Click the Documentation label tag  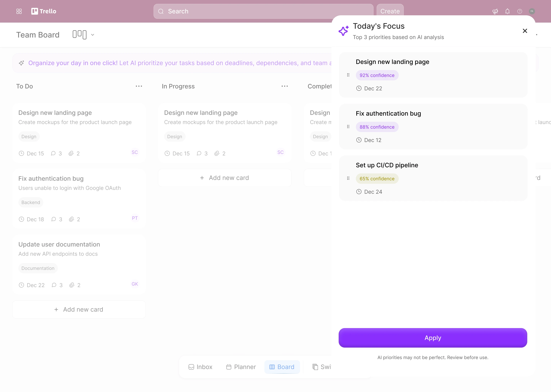[x=38, y=268]
